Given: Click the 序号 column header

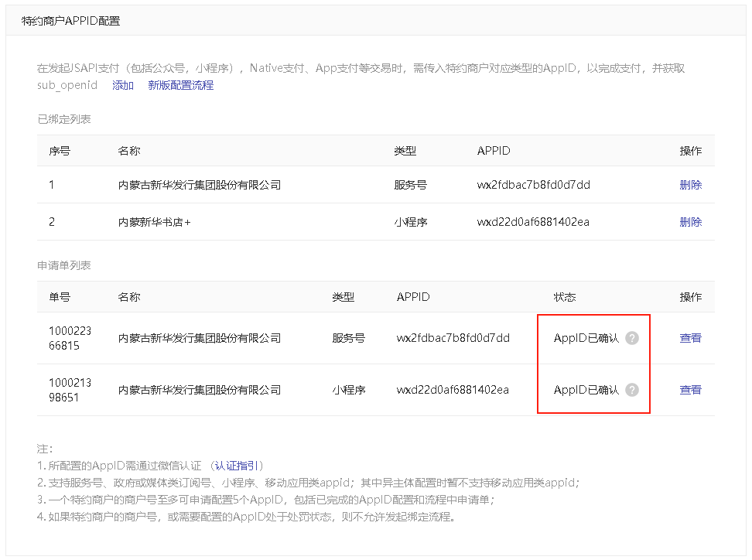Looking at the screenshot, I should tap(60, 151).
